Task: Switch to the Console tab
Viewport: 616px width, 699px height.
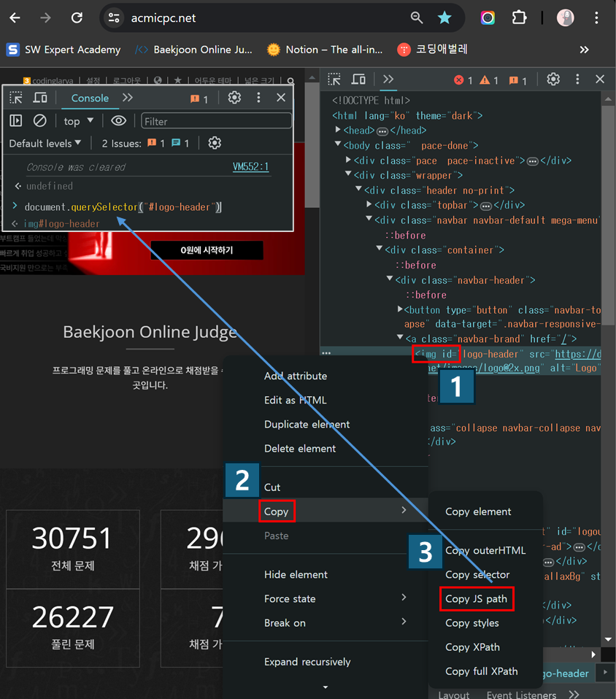Action: 90,98
